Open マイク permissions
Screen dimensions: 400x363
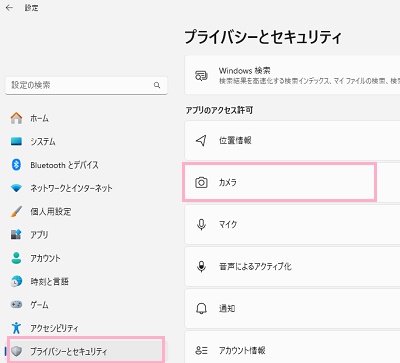tap(292, 224)
